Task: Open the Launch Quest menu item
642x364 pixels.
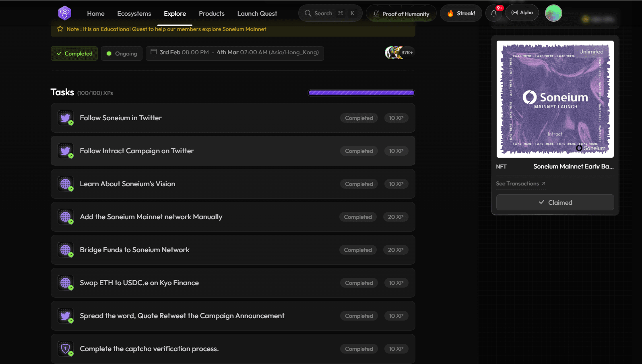Action: point(257,13)
